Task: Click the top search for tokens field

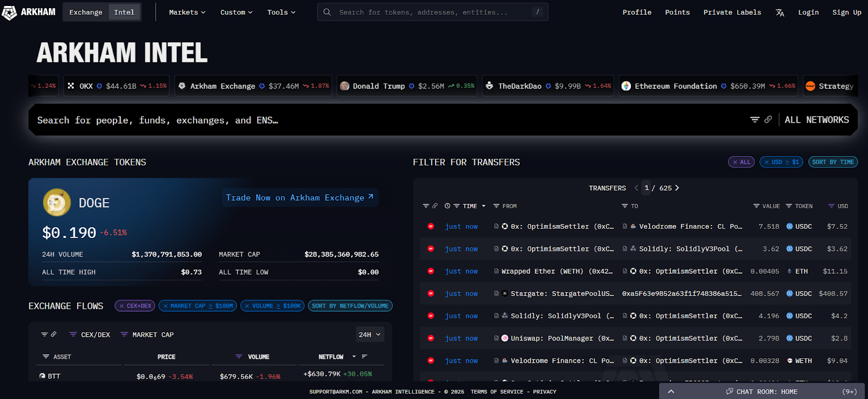Action: pyautogui.click(x=432, y=12)
